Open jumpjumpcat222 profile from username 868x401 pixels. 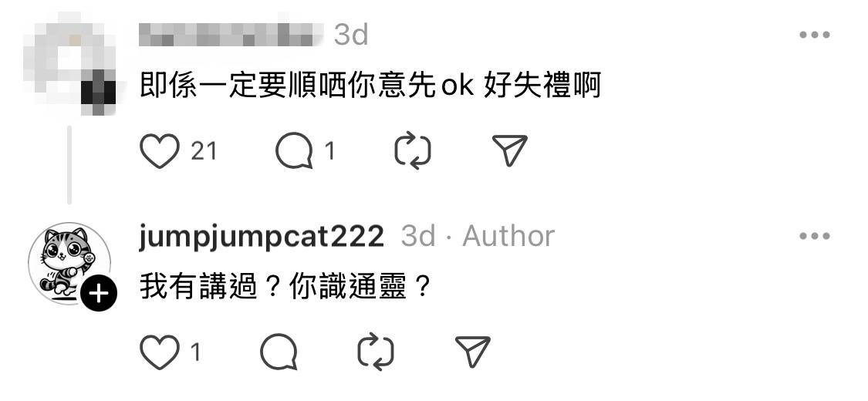[261, 237]
